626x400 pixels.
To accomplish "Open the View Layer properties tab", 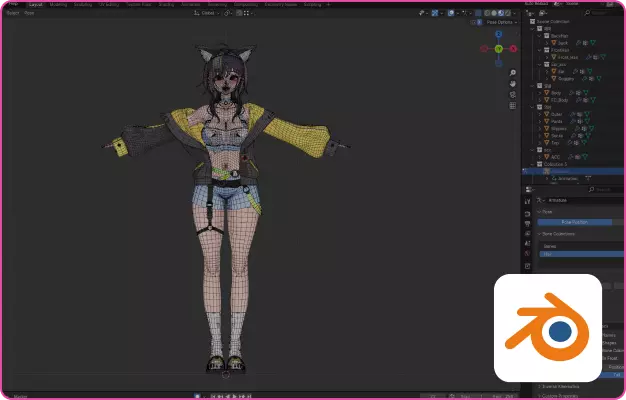I will coord(527,233).
